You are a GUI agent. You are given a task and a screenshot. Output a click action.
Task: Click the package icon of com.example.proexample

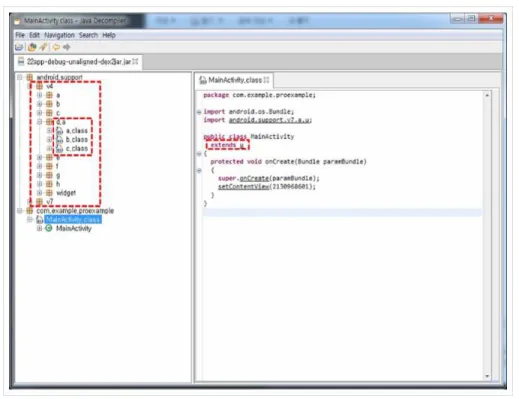point(30,211)
